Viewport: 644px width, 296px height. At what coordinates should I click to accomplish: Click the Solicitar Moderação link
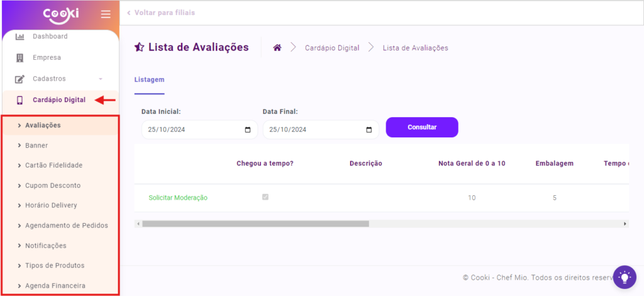click(178, 198)
